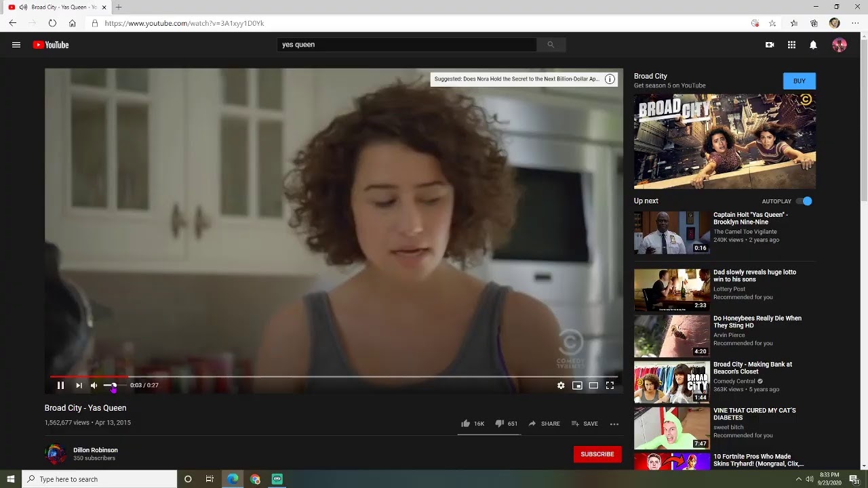This screenshot has width=868, height=488.
Task: Open the 10 Fortnite Pros video title
Action: [x=758, y=460]
